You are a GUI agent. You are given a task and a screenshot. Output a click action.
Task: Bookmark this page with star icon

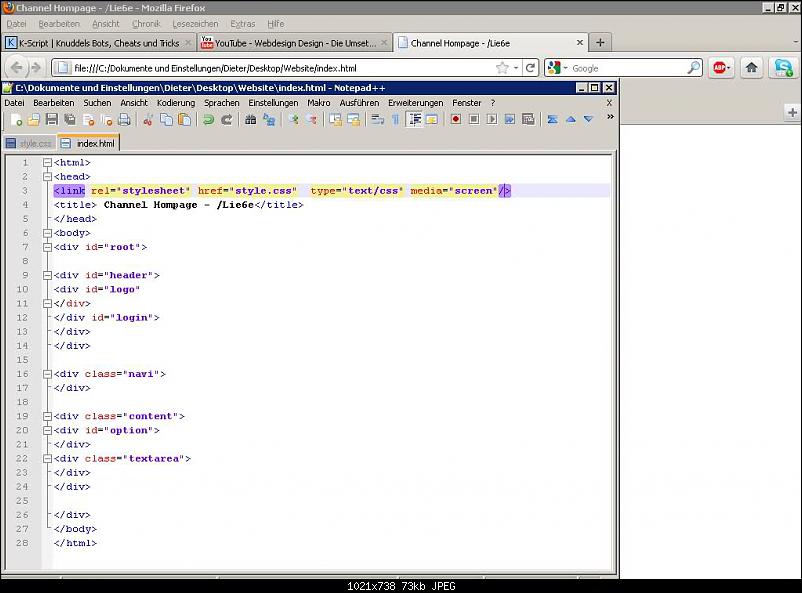point(502,68)
